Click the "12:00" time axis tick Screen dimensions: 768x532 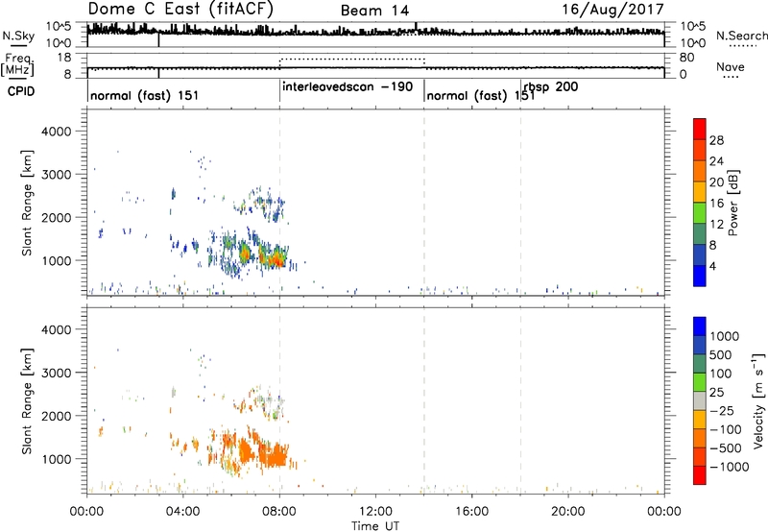pos(375,512)
